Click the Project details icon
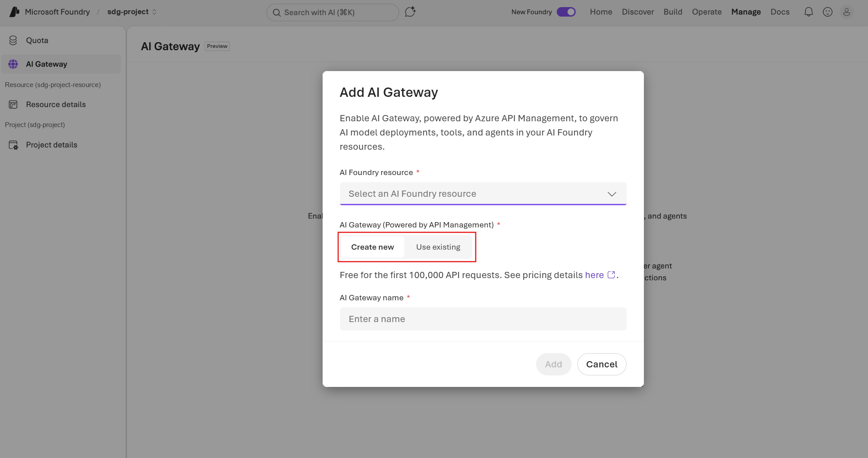868x458 pixels. tap(13, 145)
